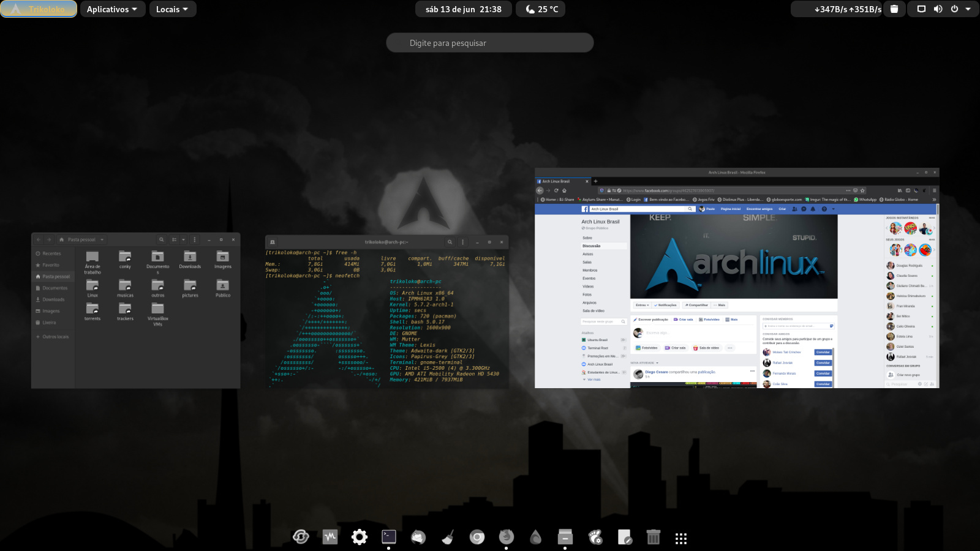Show all applications grid
Image resolution: width=980 pixels, height=551 pixels.
tap(681, 538)
